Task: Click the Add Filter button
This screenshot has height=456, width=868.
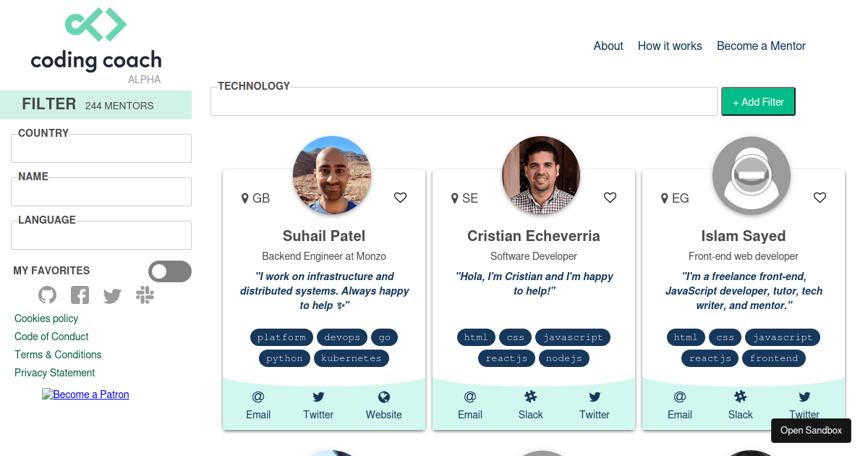Action: (758, 102)
